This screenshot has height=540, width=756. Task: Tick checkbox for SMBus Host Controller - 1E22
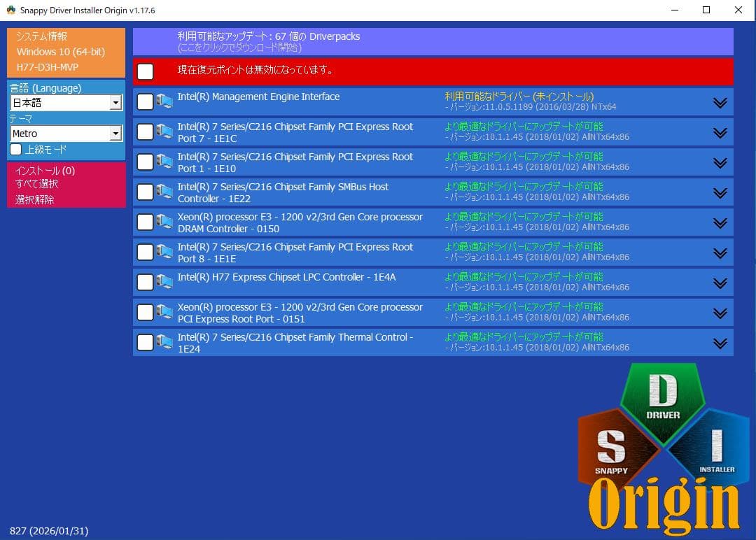(x=145, y=192)
